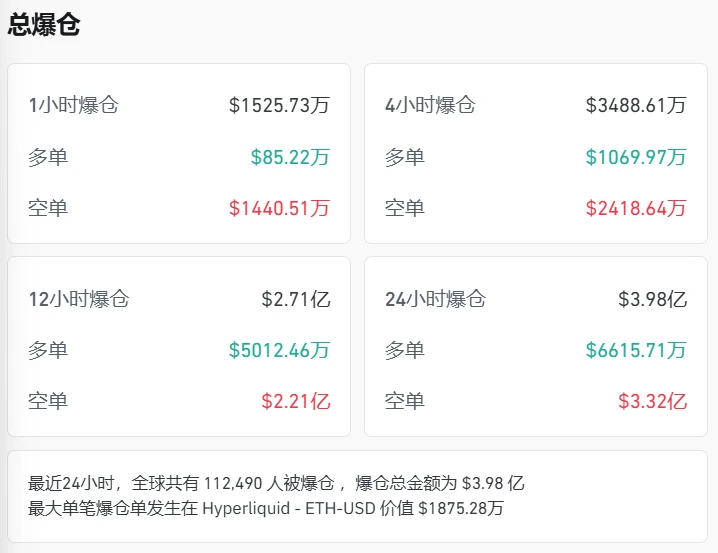This screenshot has height=553, width=718.
Task: Click the green $6615.71万 long value
Action: (x=636, y=350)
